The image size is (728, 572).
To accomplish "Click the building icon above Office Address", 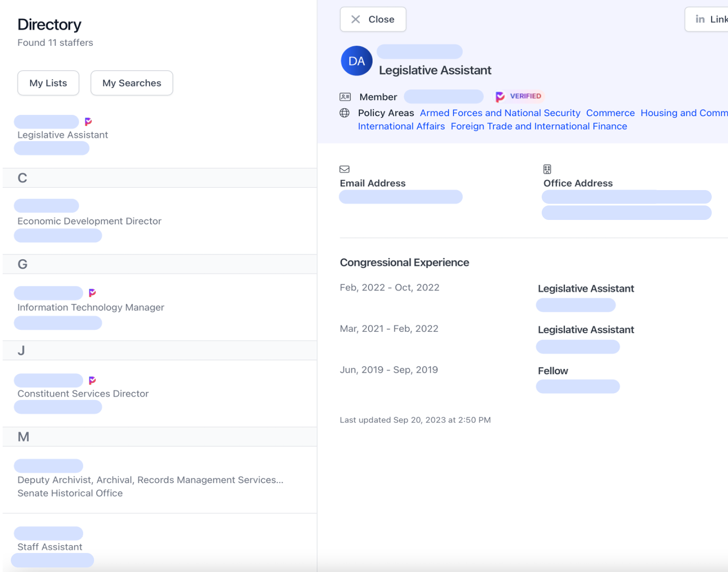I will pyautogui.click(x=547, y=169).
